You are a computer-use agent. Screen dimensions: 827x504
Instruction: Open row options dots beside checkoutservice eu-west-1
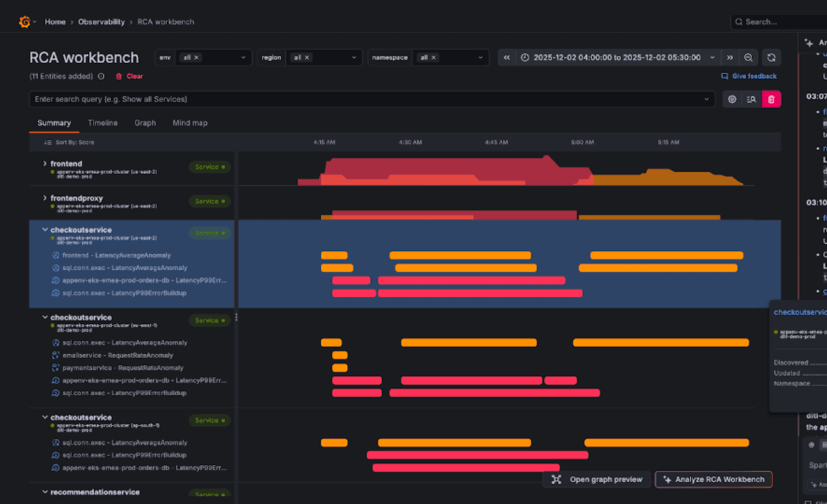[236, 317]
